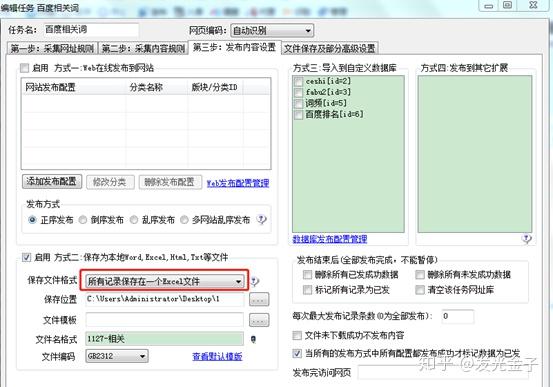
Task: Tick the cezhi[id=2] database checkbox
Action: [x=299, y=81]
